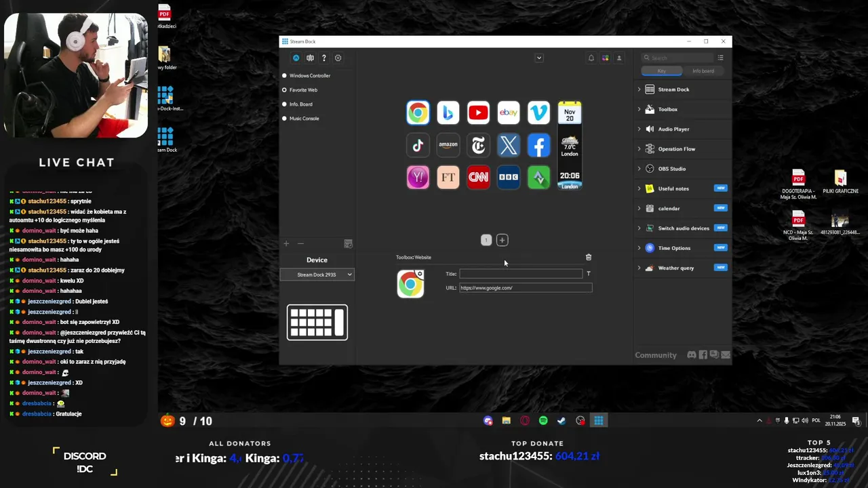Open the email community icon
This screenshot has width=868, height=488.
point(726,355)
